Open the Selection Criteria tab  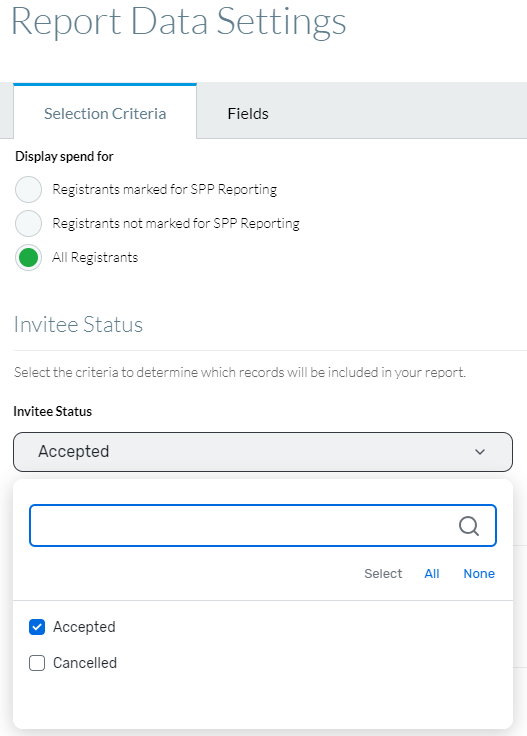coord(105,114)
